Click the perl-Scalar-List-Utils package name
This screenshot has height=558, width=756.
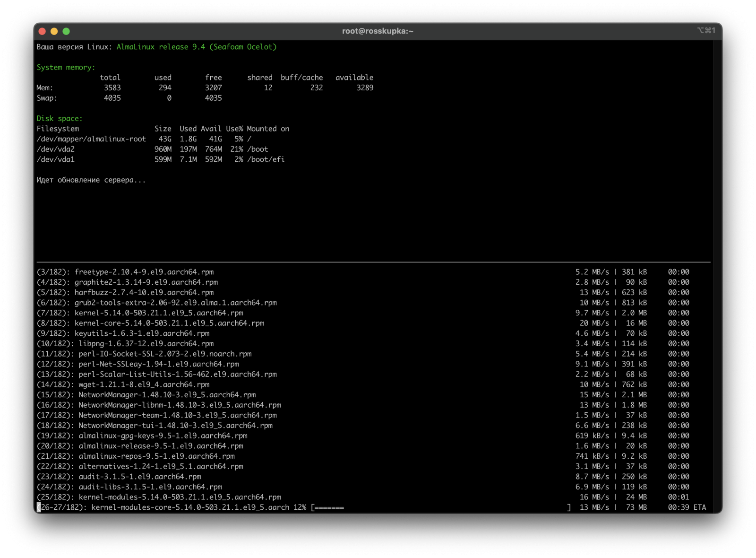178,375
